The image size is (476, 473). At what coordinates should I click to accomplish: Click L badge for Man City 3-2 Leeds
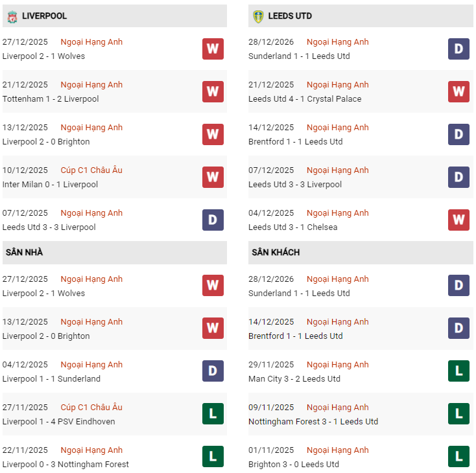coord(458,372)
